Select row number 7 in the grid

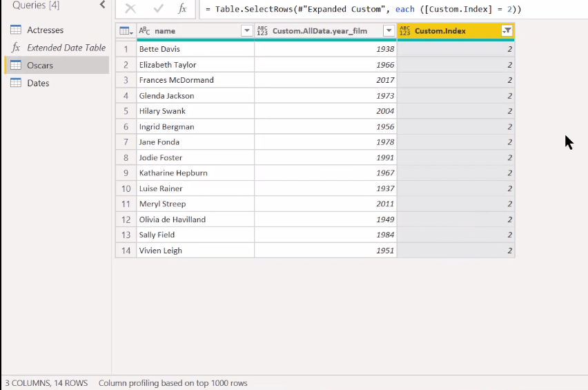tap(126, 142)
